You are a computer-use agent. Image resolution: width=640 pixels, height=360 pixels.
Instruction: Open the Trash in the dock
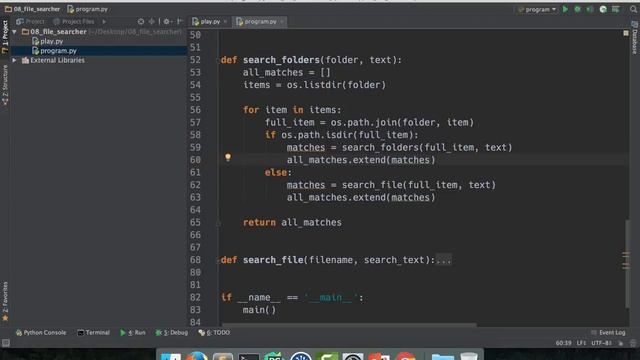pyautogui.click(x=469, y=356)
